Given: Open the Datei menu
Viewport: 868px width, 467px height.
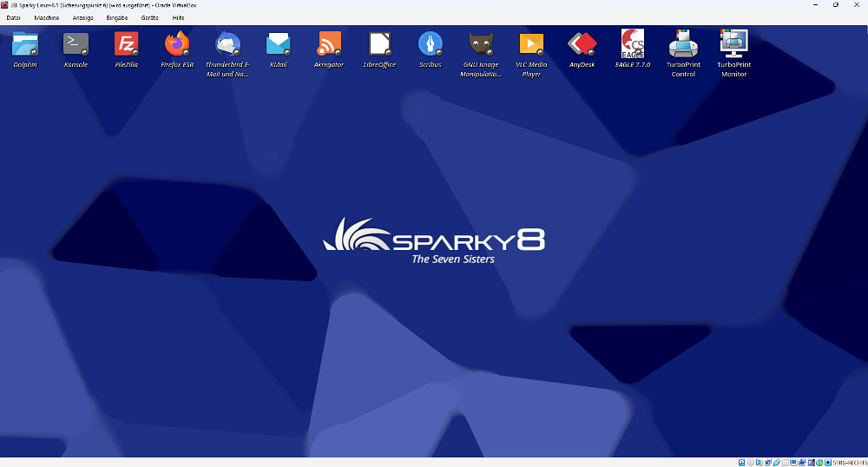Looking at the screenshot, I should click(13, 17).
